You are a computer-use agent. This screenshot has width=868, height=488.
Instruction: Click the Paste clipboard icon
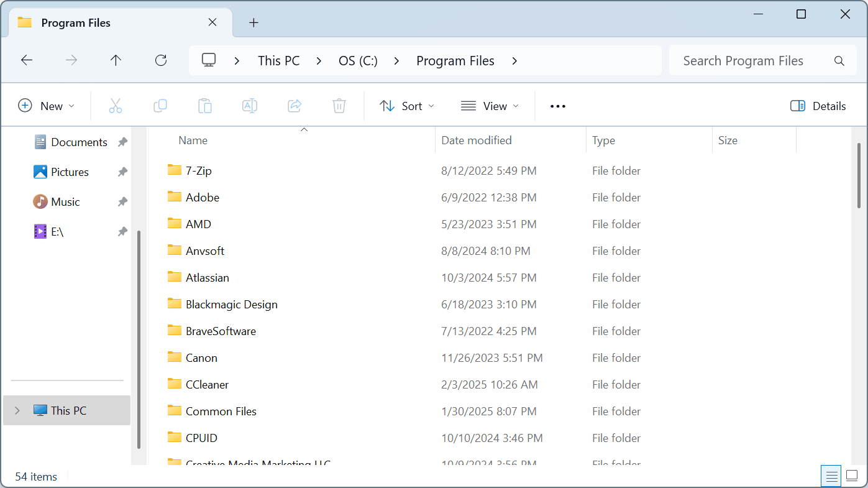click(205, 106)
